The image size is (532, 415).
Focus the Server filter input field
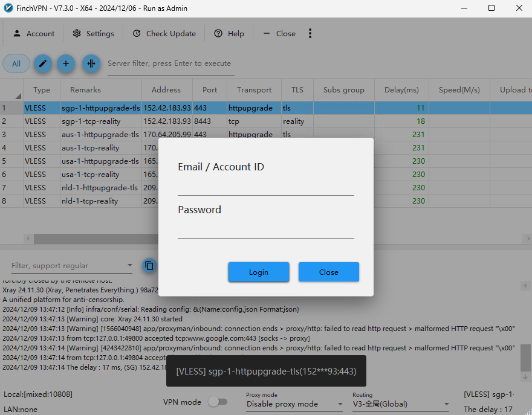pos(170,63)
